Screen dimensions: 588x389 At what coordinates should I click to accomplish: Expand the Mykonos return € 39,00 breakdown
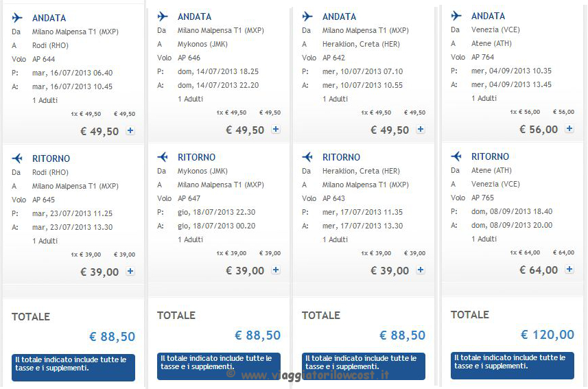[276, 270]
